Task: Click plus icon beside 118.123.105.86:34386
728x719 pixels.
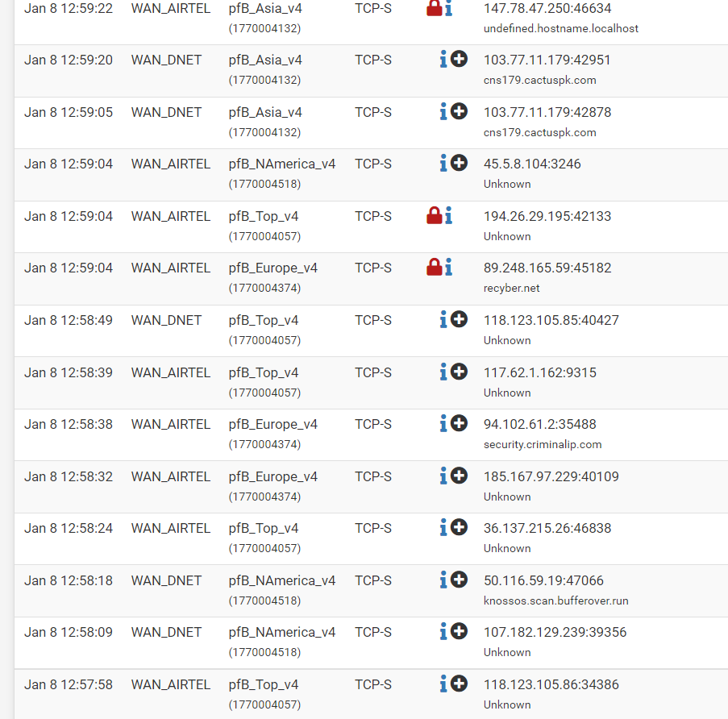Action: coord(459,684)
